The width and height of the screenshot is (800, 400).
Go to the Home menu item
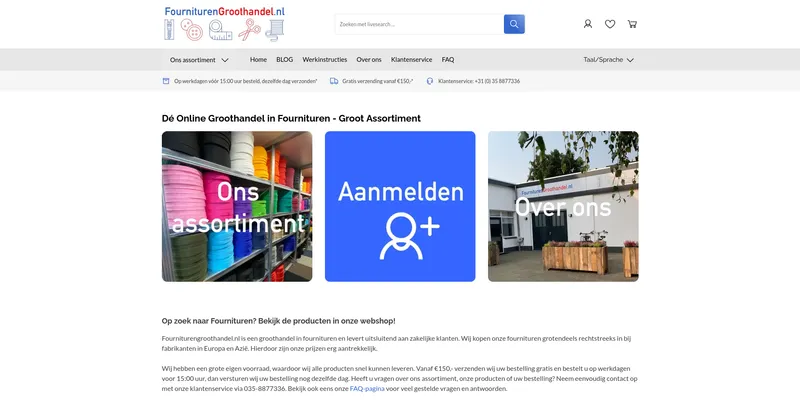[x=258, y=60]
